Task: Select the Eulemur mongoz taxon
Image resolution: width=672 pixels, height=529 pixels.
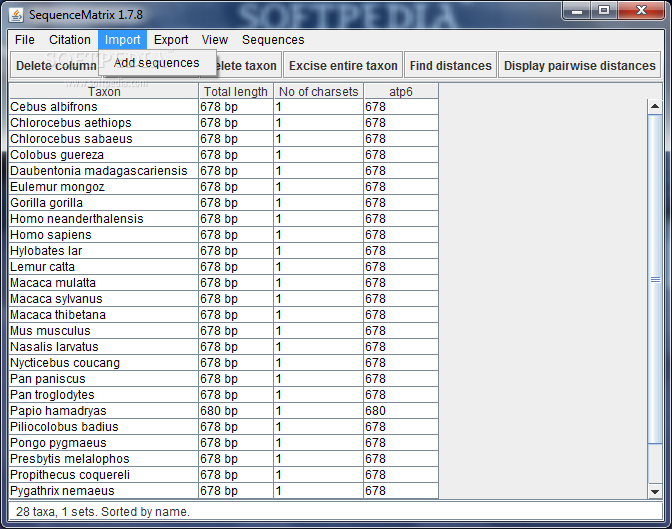Action: point(104,187)
